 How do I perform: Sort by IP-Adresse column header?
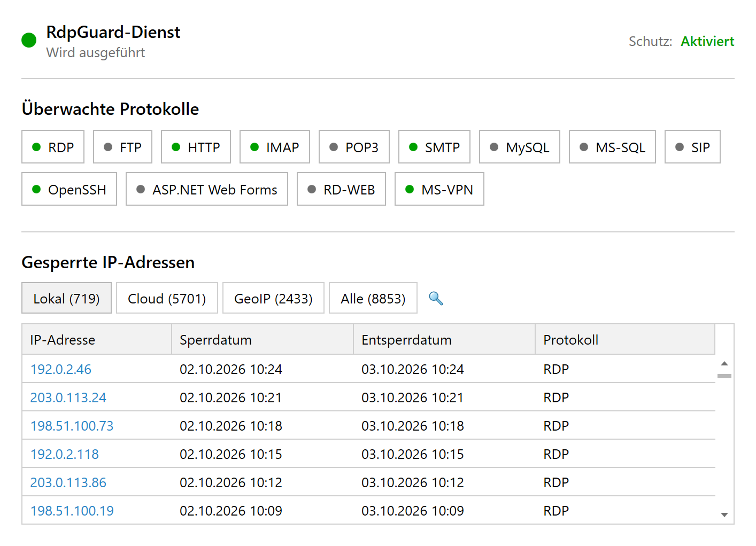click(x=97, y=339)
